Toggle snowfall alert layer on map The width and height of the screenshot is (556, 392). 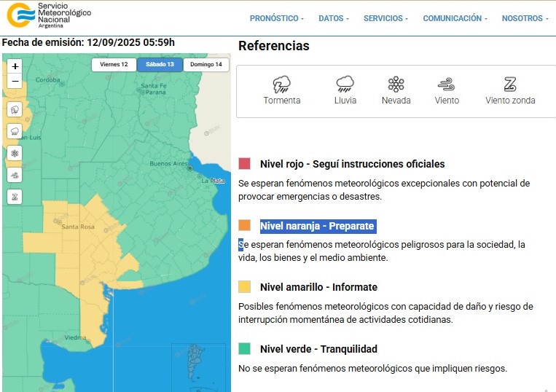coord(15,153)
